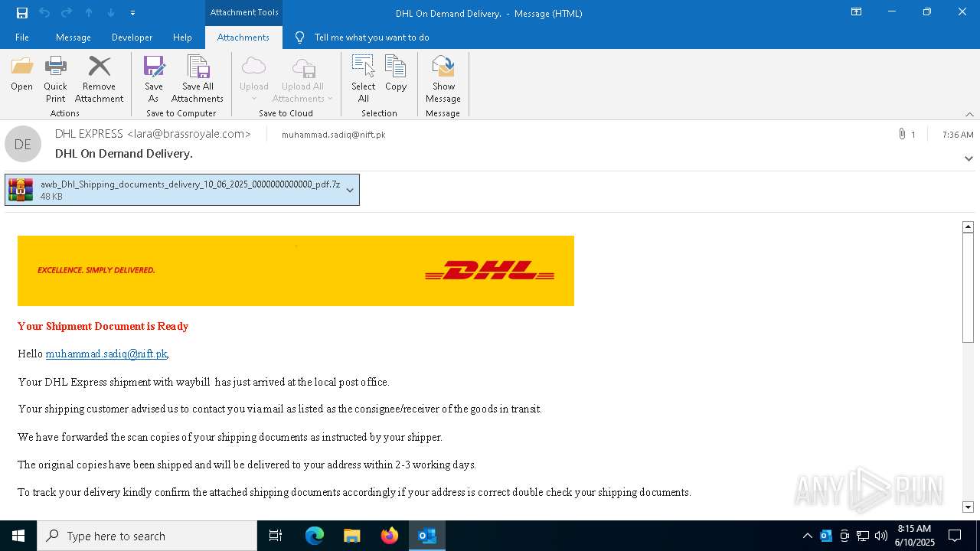Click the DE sender avatar

[23, 144]
